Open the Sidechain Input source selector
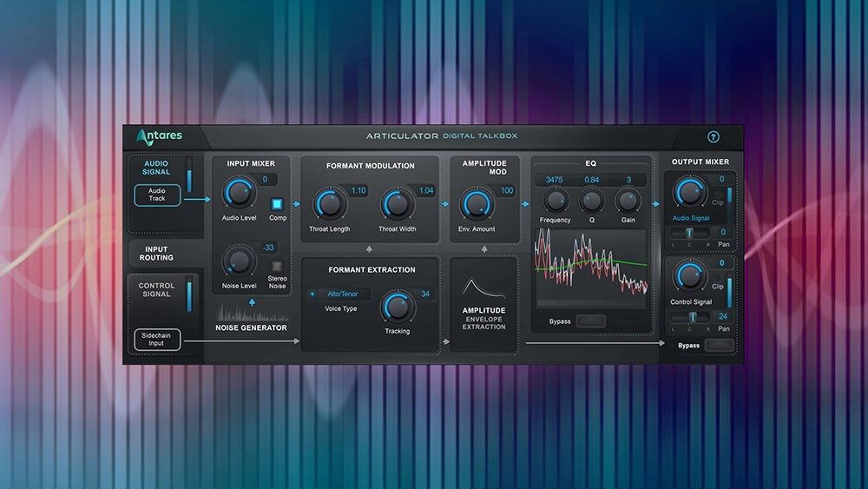The width and height of the screenshot is (868, 489). click(x=157, y=339)
